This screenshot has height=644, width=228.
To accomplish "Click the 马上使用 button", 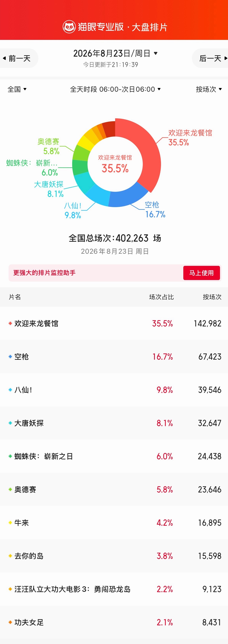I will [x=201, y=273].
